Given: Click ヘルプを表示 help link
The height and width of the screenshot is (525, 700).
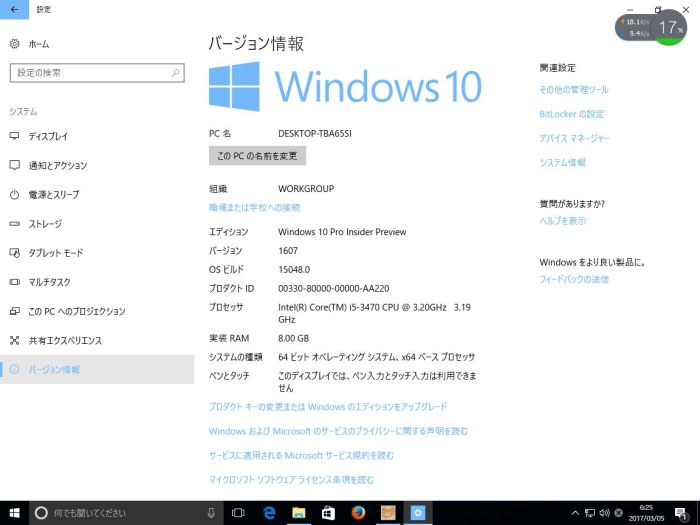Looking at the screenshot, I should pyautogui.click(x=563, y=221).
